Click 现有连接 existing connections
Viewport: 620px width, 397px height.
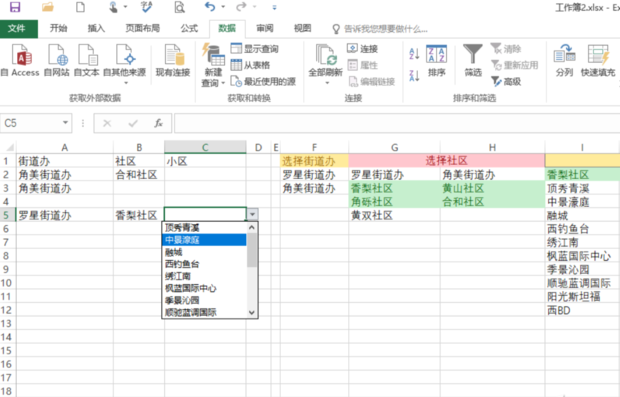coord(173,60)
